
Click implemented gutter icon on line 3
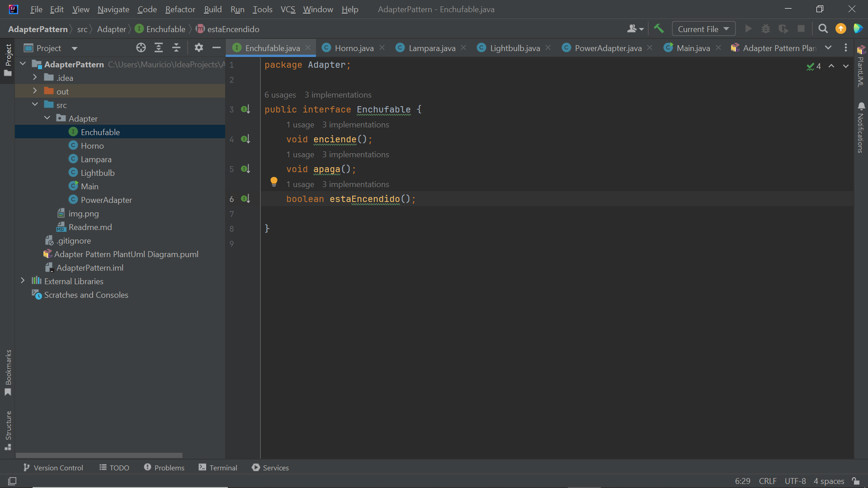[x=245, y=109]
